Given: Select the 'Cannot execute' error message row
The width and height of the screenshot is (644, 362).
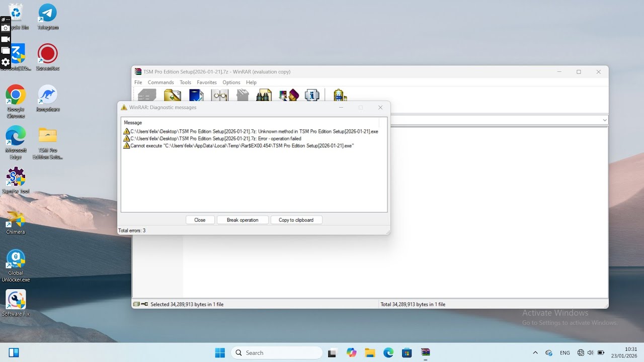Looking at the screenshot, I should coord(238,146).
